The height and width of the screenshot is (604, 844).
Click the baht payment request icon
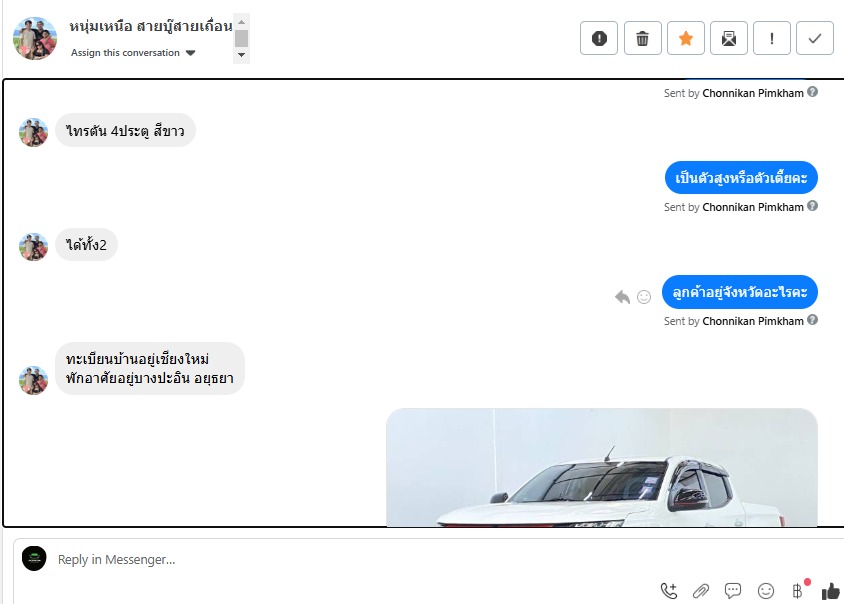pyautogui.click(x=798, y=591)
